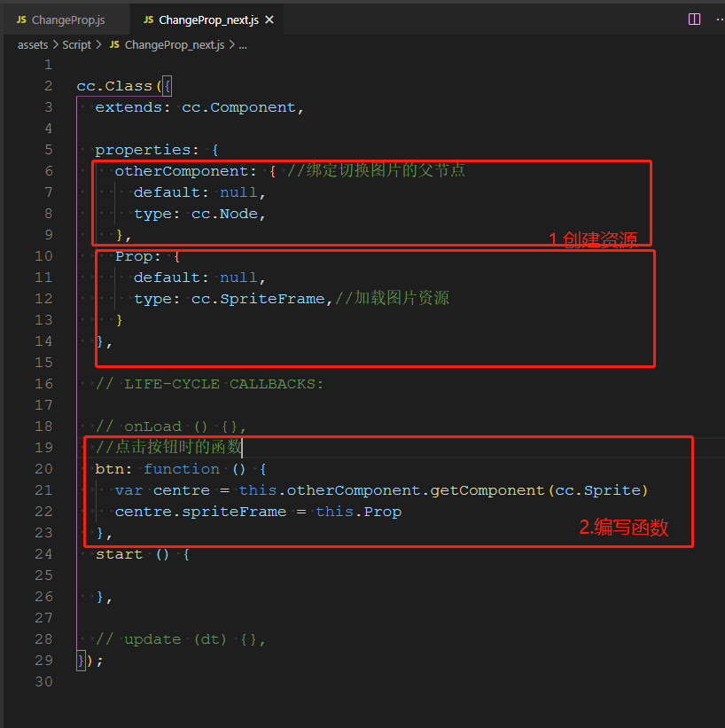Click 'var' keyword on line 21
Screen dimensions: 725x728
(x=129, y=490)
